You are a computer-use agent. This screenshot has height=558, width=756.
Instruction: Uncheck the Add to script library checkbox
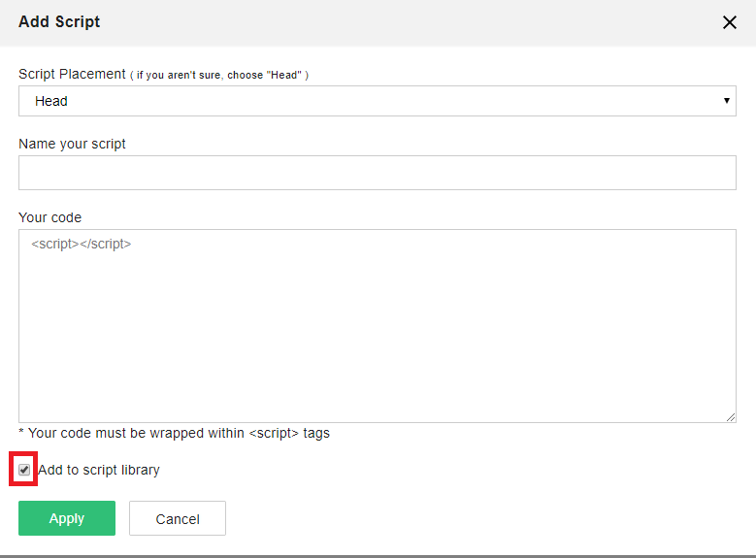(24, 470)
